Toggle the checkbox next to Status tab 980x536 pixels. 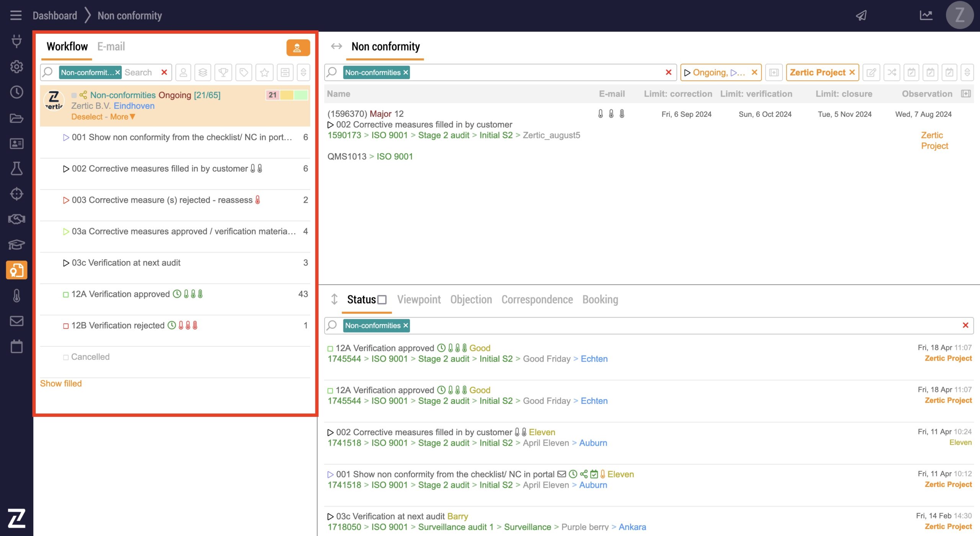[382, 300]
